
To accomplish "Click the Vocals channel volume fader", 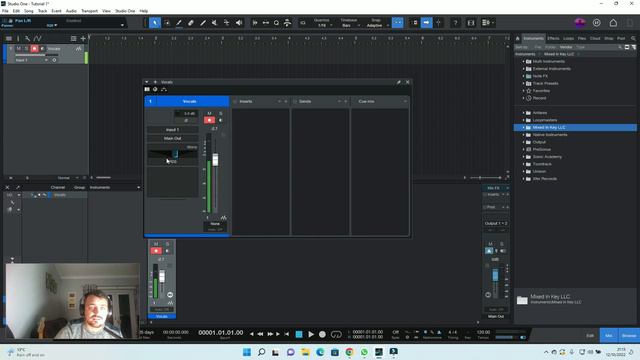I will [x=215, y=160].
